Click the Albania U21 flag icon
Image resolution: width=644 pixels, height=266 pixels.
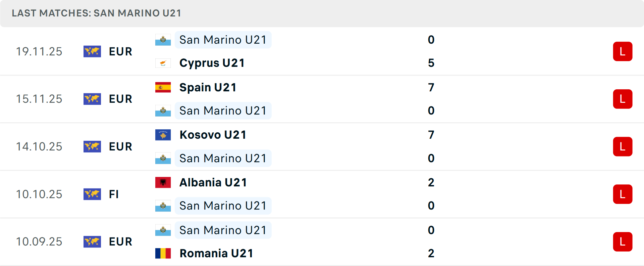point(163,182)
